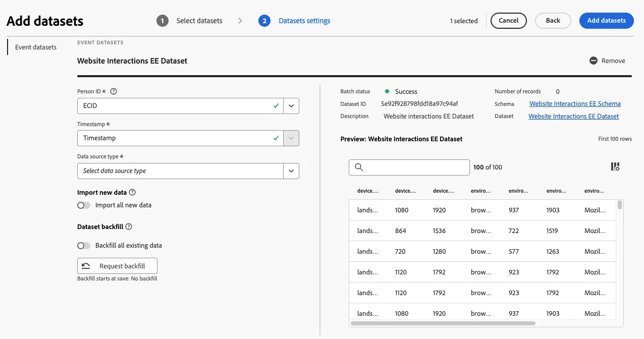644x339 pixels.
Task: Expand the Person ID dropdown arrow
Action: (291, 106)
